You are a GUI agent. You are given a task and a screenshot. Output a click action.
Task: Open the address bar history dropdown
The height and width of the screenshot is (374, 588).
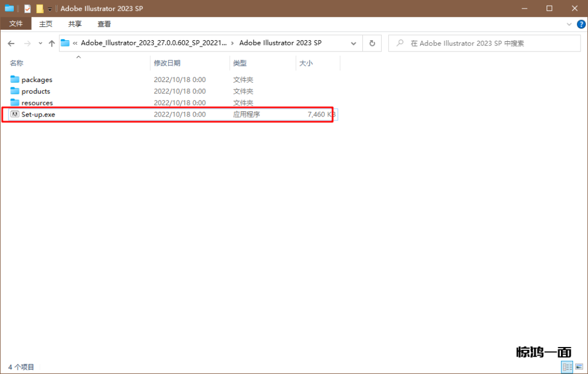pos(354,43)
